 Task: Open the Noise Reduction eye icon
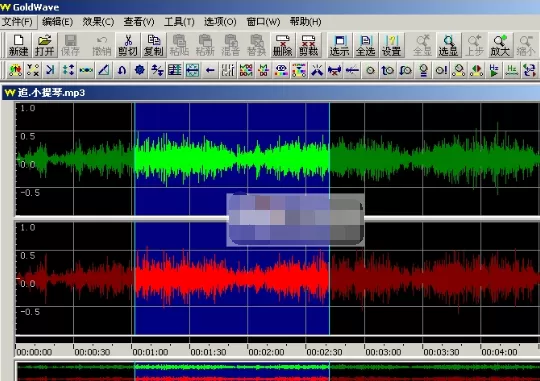point(281,70)
